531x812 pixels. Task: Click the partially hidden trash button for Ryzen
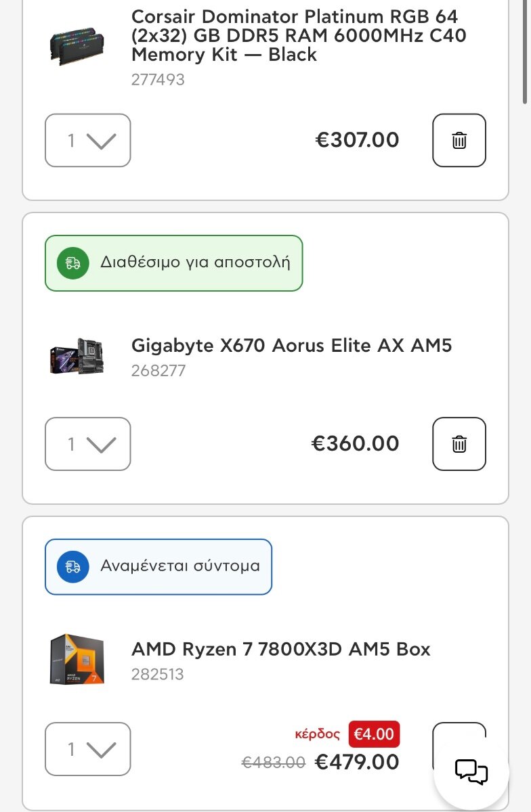point(459,734)
